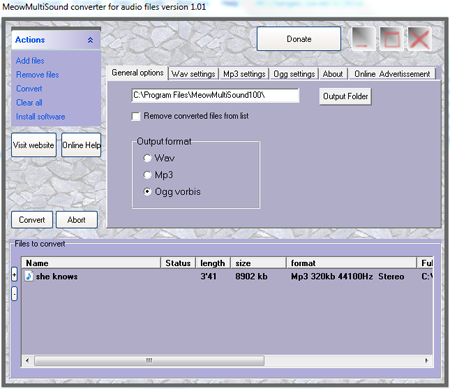Click the Add files link

[x=30, y=61]
